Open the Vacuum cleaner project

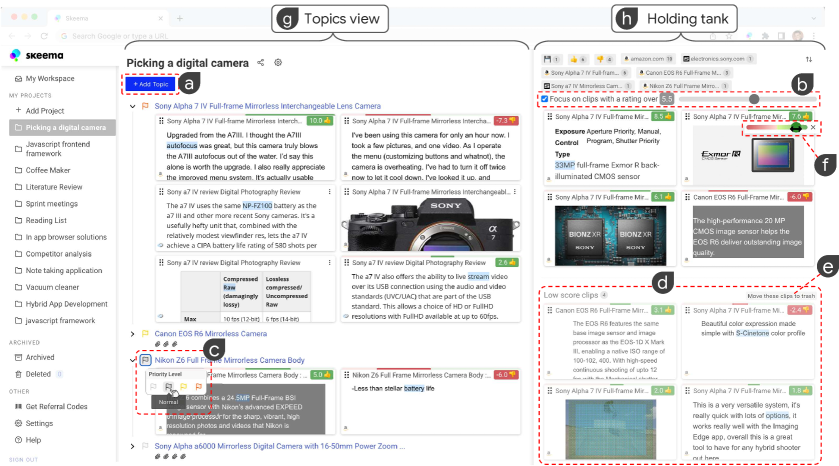pos(52,287)
